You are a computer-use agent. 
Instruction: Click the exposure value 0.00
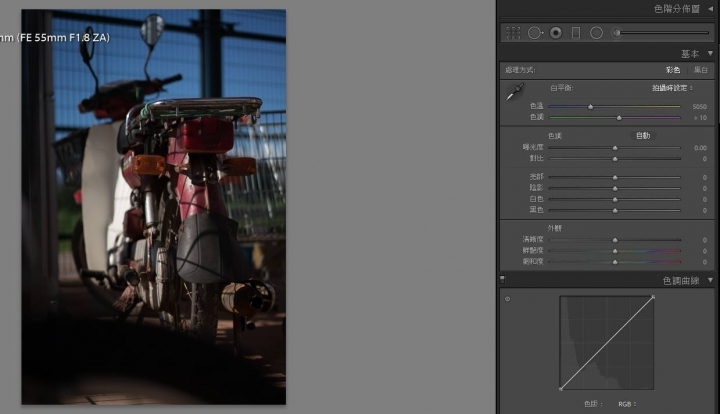tap(700, 148)
